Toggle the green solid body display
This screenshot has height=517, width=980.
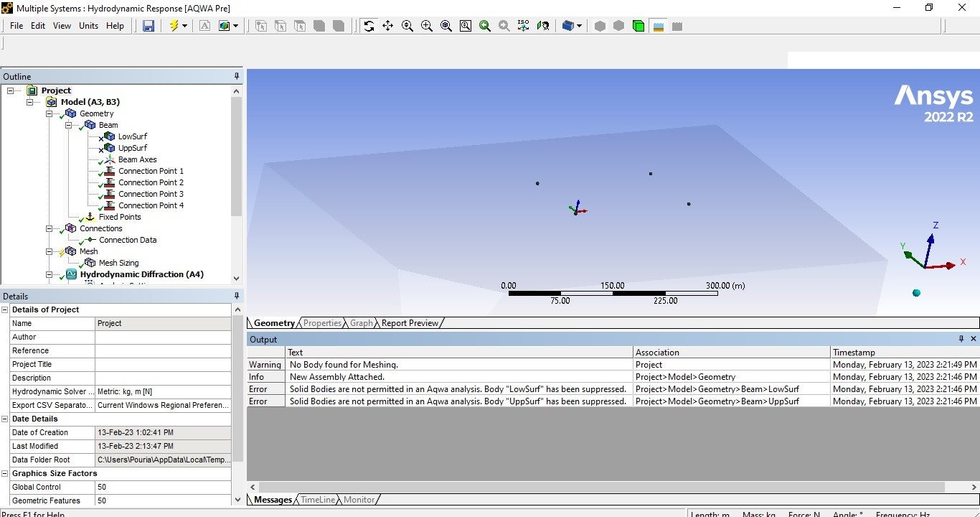click(x=639, y=26)
